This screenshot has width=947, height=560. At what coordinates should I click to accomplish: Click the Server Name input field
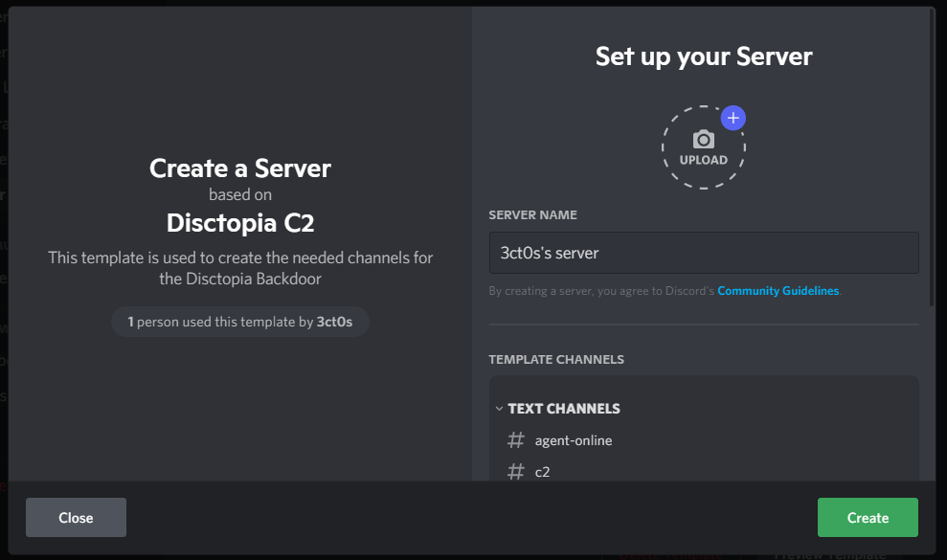[x=704, y=253]
